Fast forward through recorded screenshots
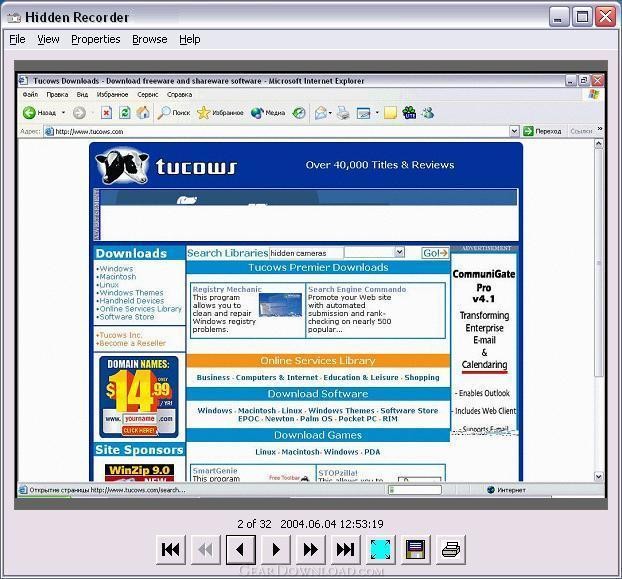The image size is (622, 579). [310, 549]
